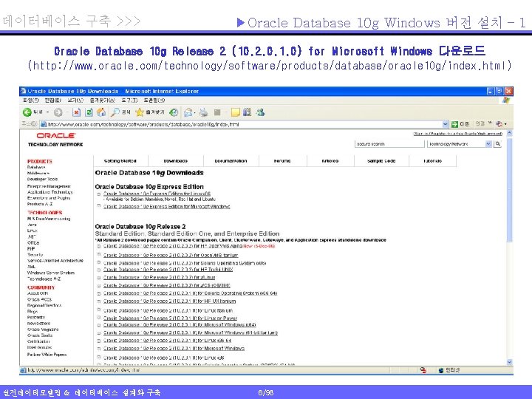This screenshot has width=532, height=399.
Task: Open the History clock icon
Action: tap(174, 112)
